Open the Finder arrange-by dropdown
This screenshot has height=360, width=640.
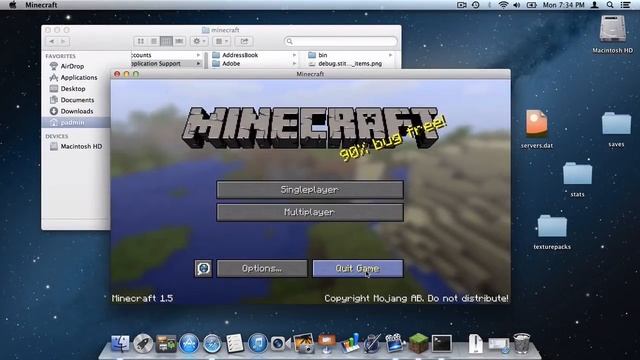222,41
